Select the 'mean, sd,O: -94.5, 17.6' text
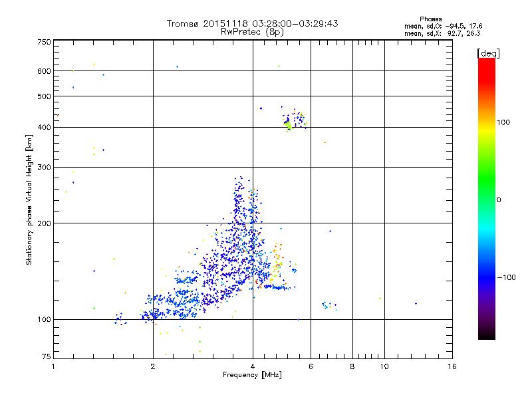Screen dimensions: 532x399 click(443, 26)
